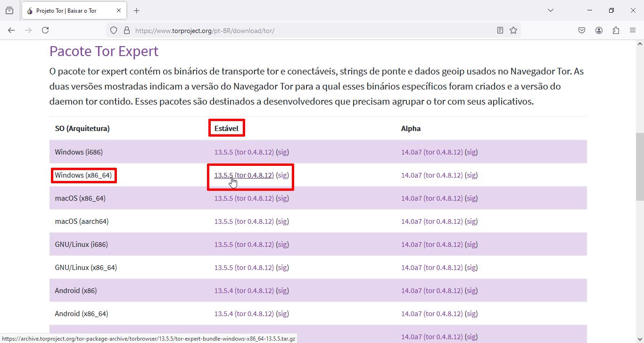
Task: Close the Projeto Tor tab
Action: 119,10
